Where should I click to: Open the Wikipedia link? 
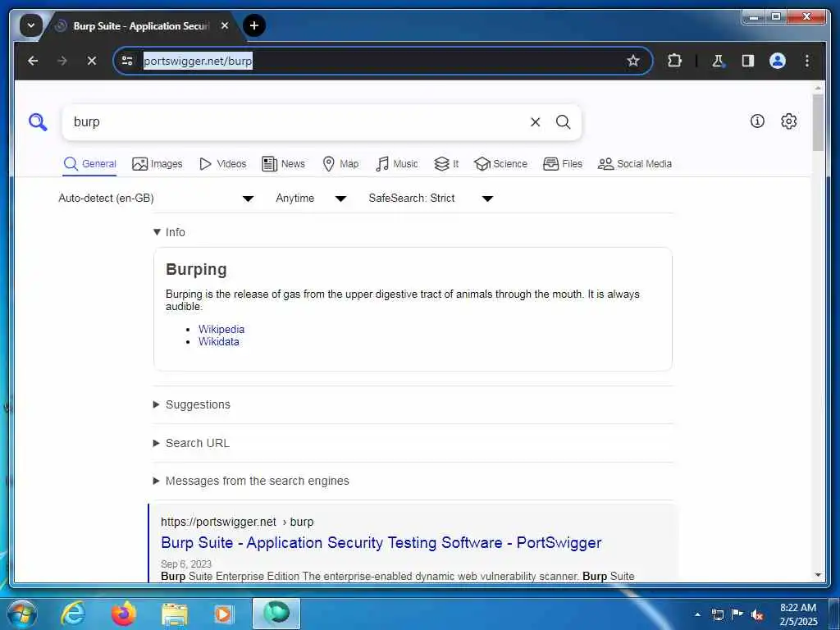click(x=221, y=330)
